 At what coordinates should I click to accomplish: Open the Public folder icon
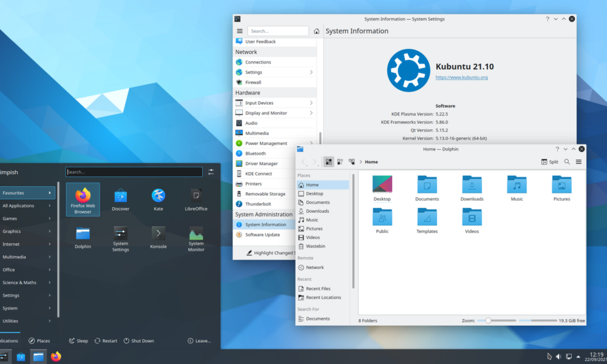382,220
